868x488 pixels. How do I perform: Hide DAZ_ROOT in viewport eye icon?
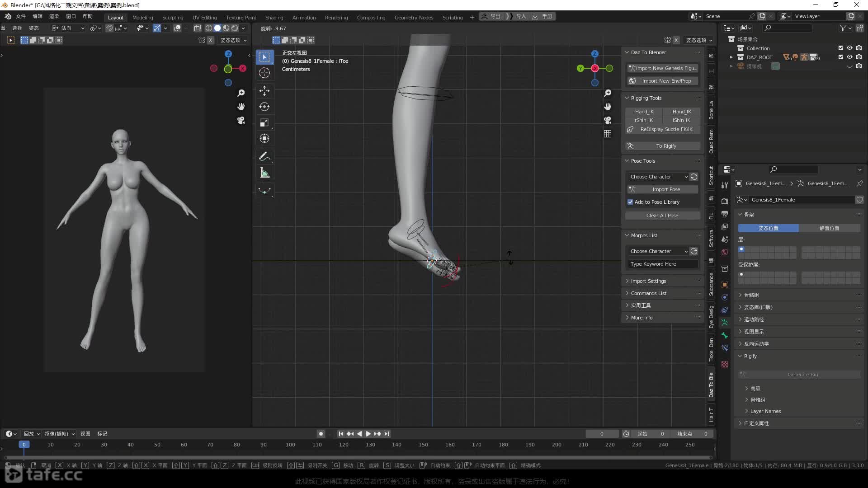849,57
